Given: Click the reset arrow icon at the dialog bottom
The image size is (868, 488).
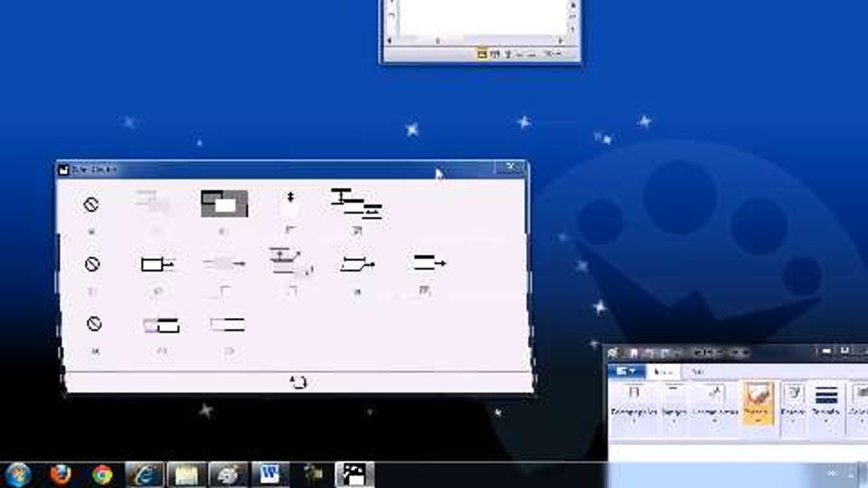Looking at the screenshot, I should [x=298, y=382].
